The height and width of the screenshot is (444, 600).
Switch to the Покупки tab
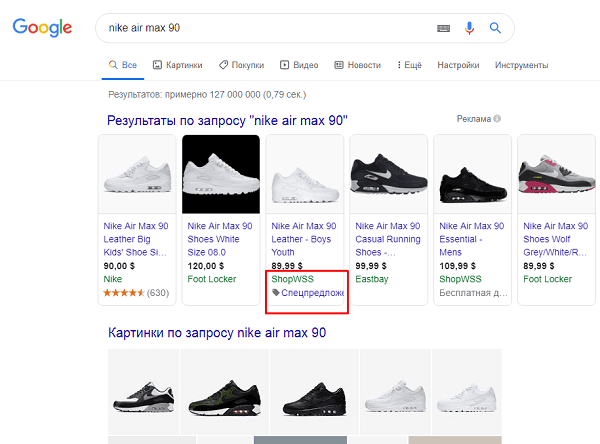click(241, 65)
